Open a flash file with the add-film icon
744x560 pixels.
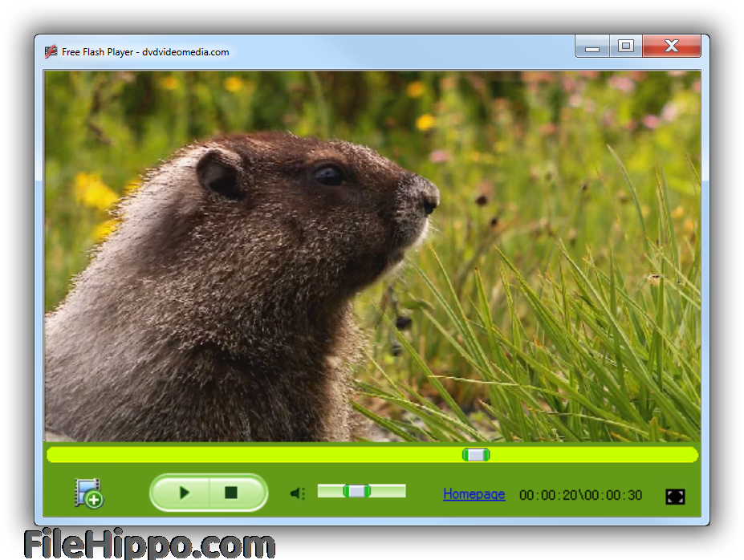click(88, 493)
